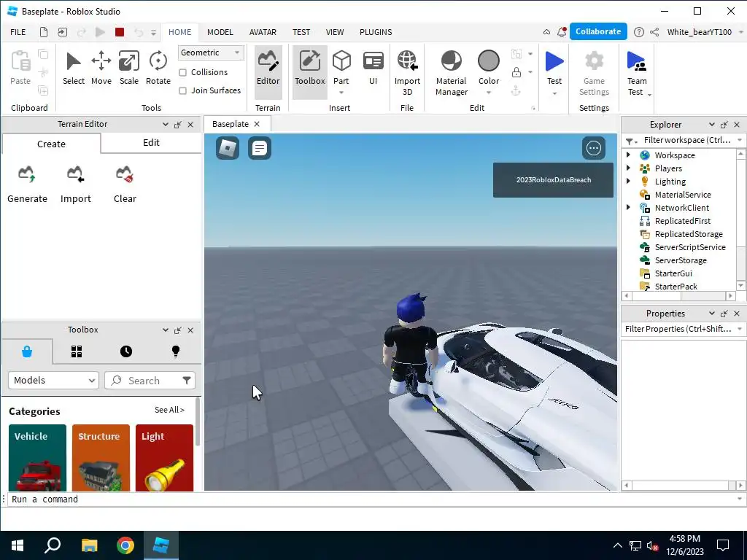Enable the Join Surfaces checkbox
The width and height of the screenshot is (747, 560).
(182, 90)
